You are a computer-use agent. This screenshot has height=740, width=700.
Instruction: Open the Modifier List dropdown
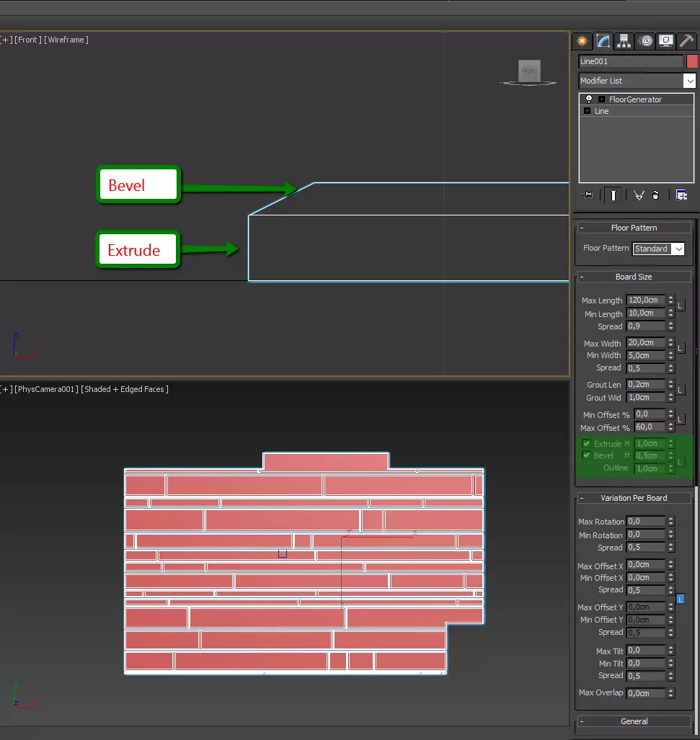pos(690,81)
